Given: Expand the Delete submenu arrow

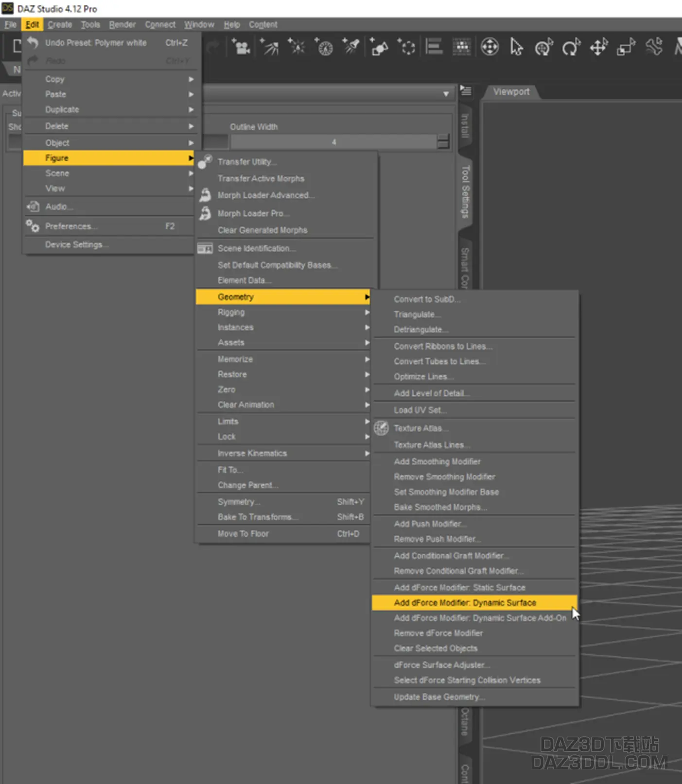Looking at the screenshot, I should [191, 126].
